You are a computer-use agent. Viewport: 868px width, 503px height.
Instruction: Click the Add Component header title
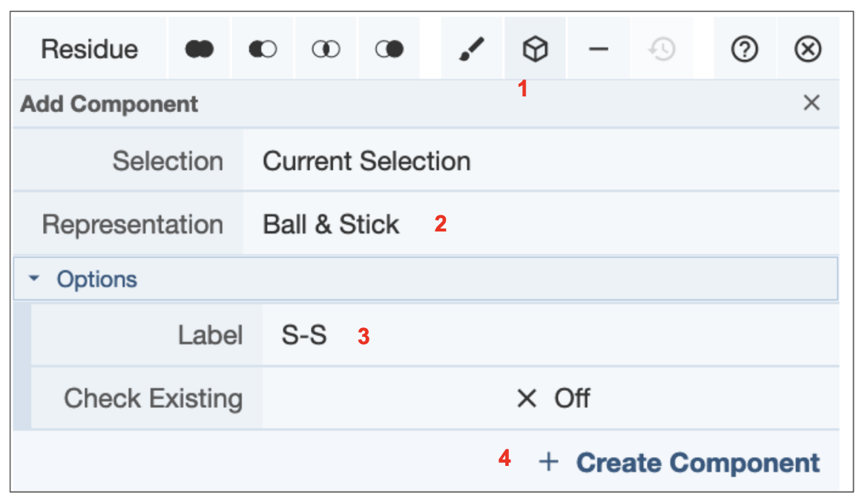[110, 104]
